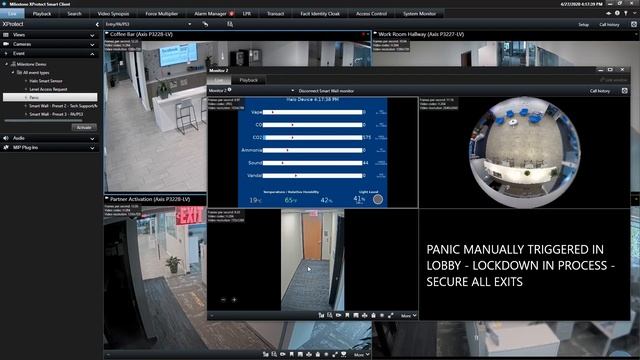Click the Monitor 2 info icon
This screenshot has height=360, width=640.
[x=229, y=90]
